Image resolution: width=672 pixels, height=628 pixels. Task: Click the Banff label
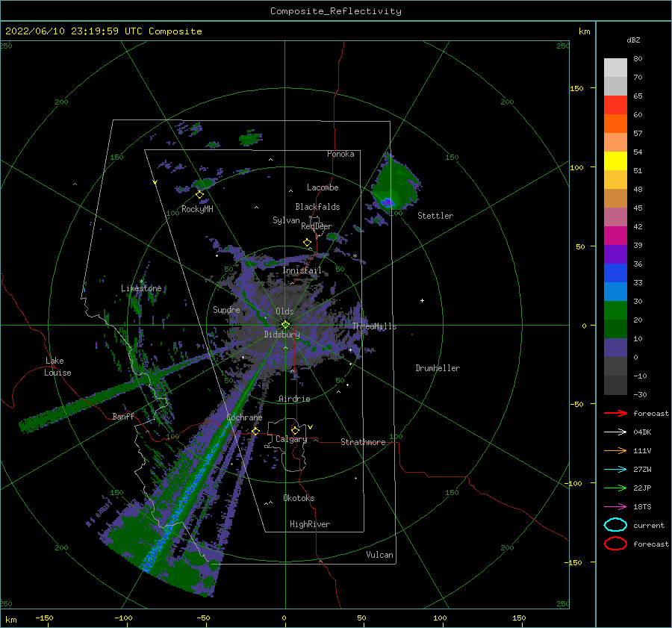click(x=123, y=416)
